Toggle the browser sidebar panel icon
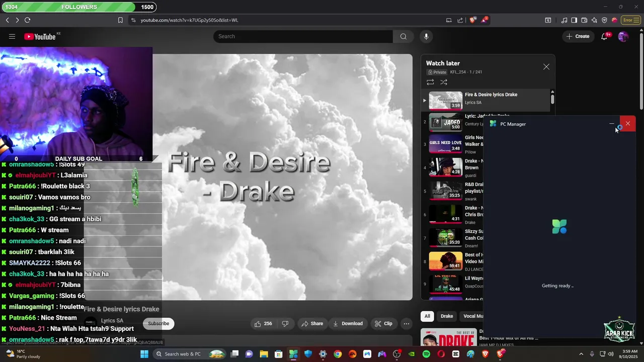644x362 pixels. [574, 20]
